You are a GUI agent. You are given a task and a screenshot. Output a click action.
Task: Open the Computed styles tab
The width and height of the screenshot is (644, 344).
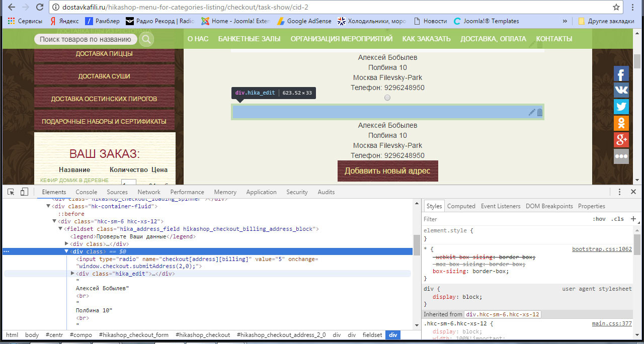pyautogui.click(x=461, y=206)
